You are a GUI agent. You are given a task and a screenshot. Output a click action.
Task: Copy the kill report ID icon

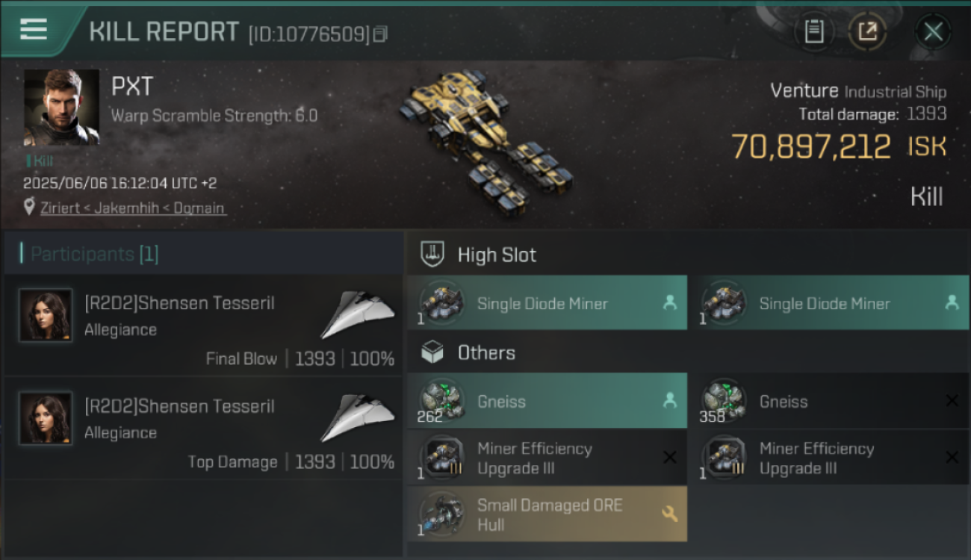point(381,34)
